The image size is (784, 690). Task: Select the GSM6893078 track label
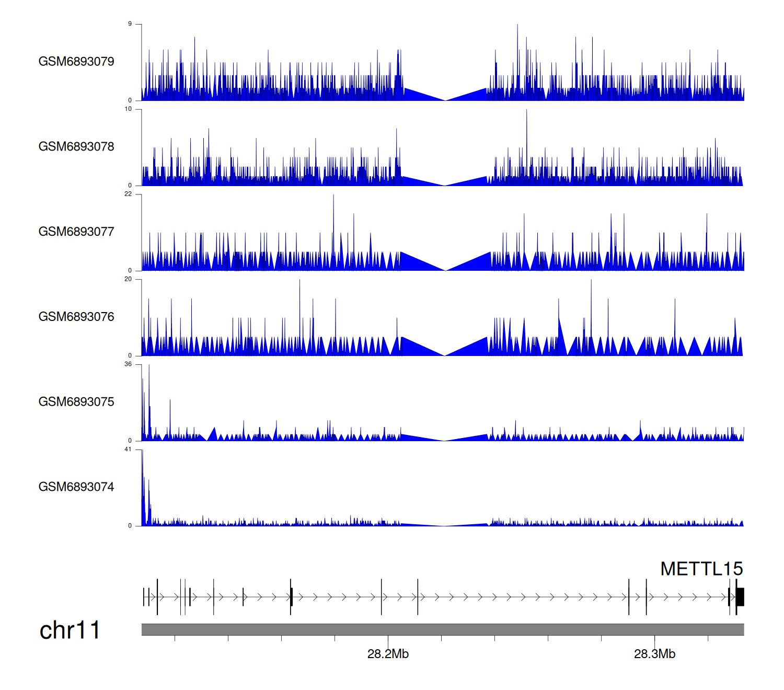(76, 147)
